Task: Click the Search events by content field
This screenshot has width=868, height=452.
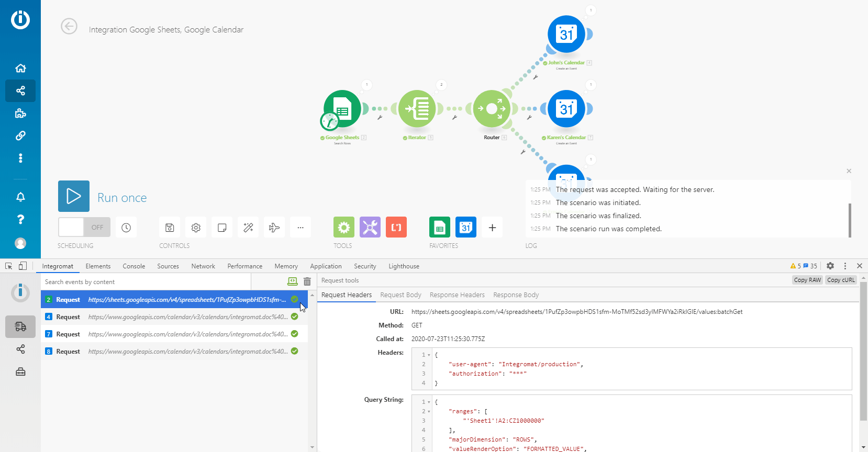Action: 146,282
